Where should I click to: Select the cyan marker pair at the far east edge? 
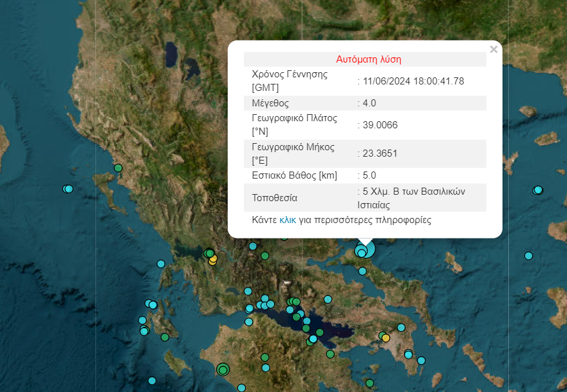[538, 190]
